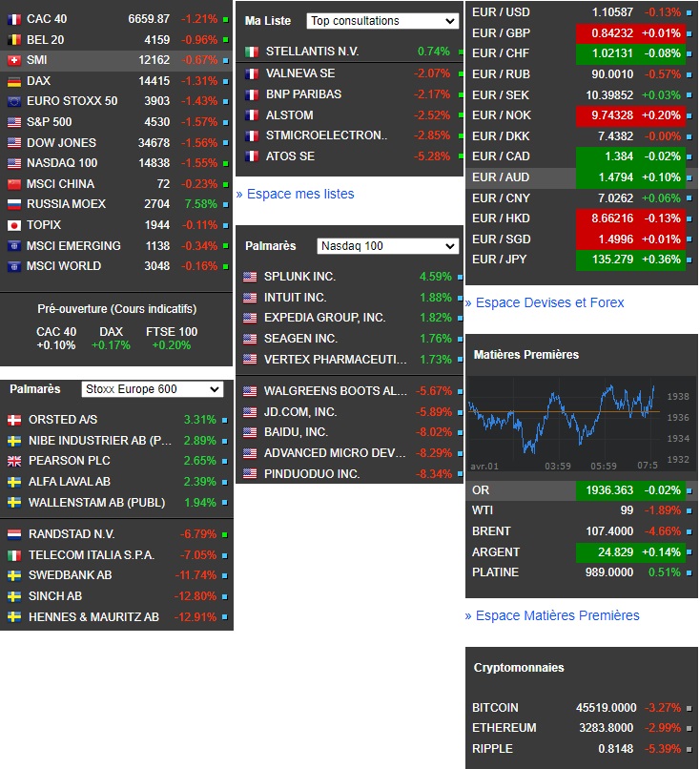Viewport: 700px width, 769px height.
Task: Click the FTSE 100 pre-opening label
Action: click(x=172, y=332)
